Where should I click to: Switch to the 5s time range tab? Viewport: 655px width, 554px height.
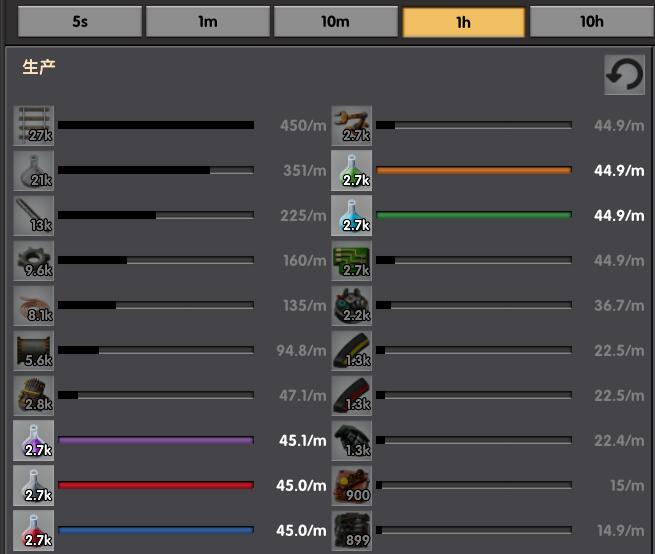[80, 22]
